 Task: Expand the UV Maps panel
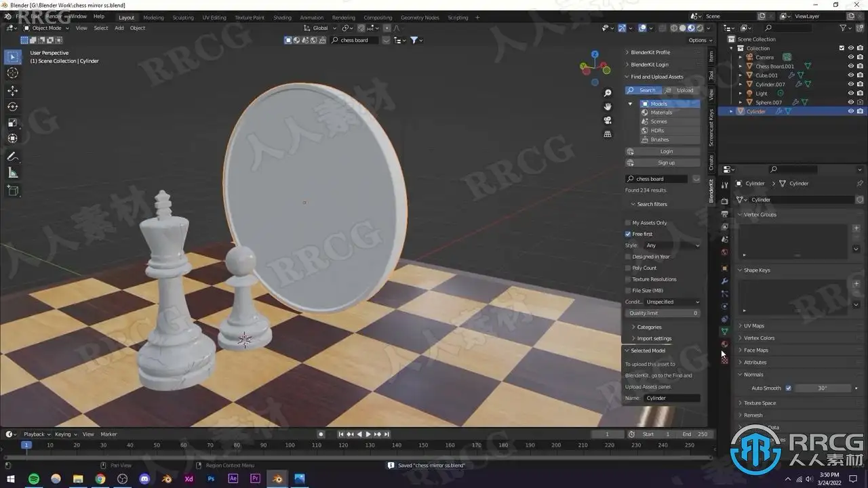pos(753,326)
